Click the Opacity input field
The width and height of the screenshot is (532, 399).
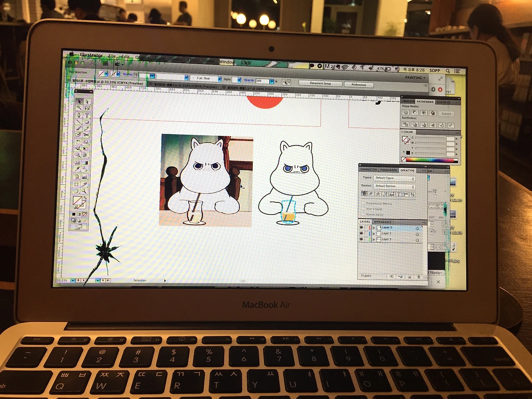[262, 81]
